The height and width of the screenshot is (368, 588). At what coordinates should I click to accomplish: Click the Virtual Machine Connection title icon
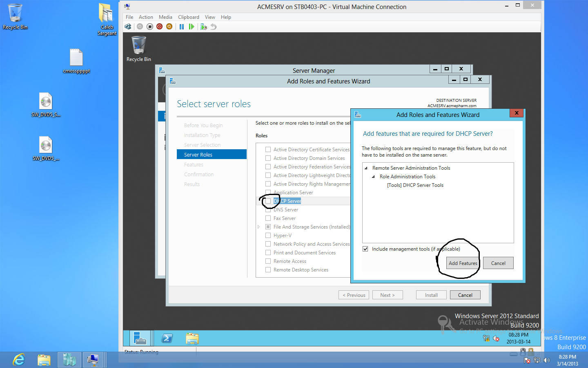pos(127,7)
